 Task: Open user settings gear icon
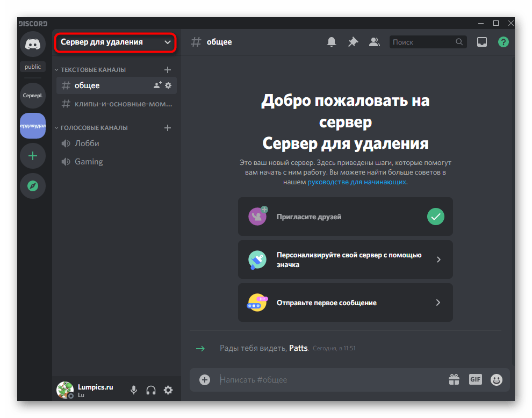click(x=168, y=390)
